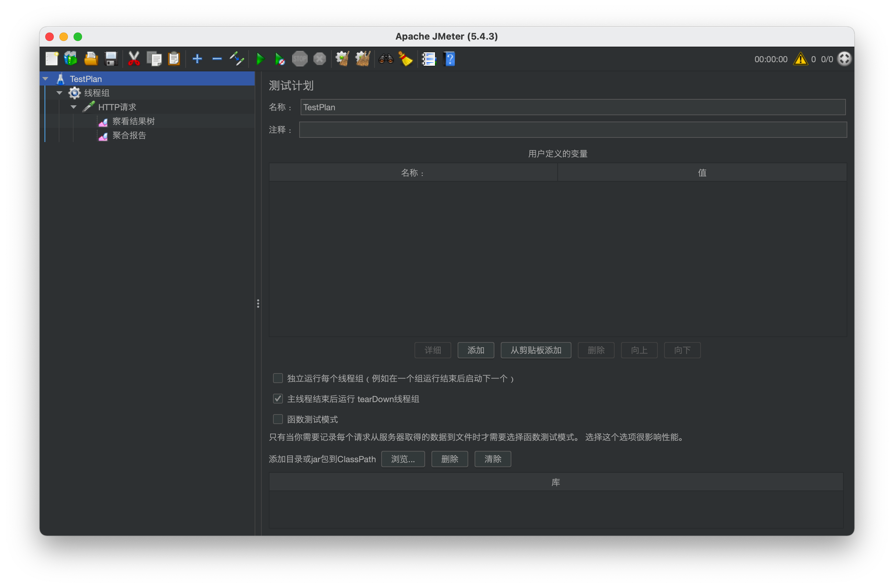Collapse the TestPlan tree node
The height and width of the screenshot is (588, 894).
[x=46, y=79]
